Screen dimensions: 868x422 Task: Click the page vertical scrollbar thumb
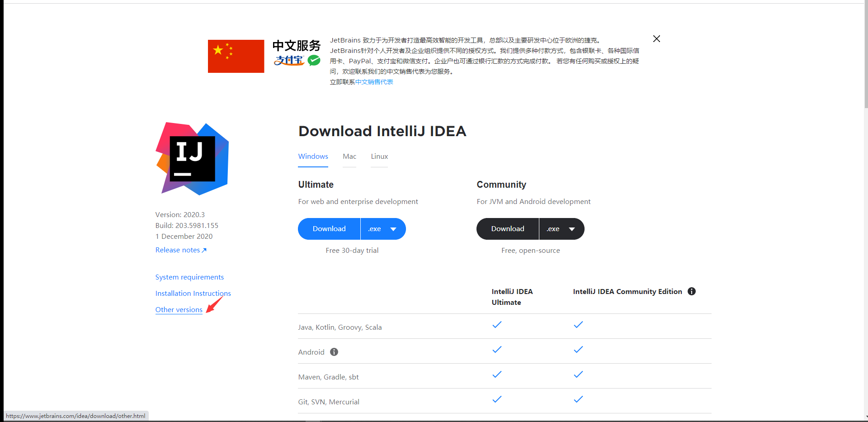[866, 54]
